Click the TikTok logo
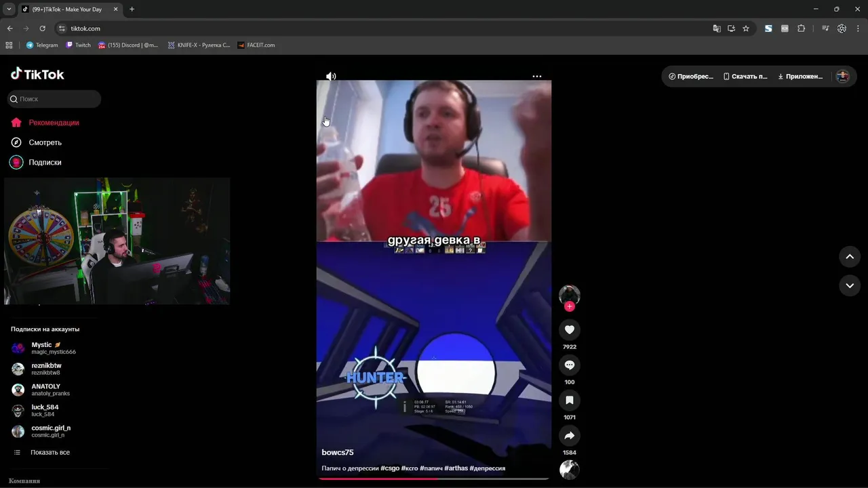 [37, 74]
